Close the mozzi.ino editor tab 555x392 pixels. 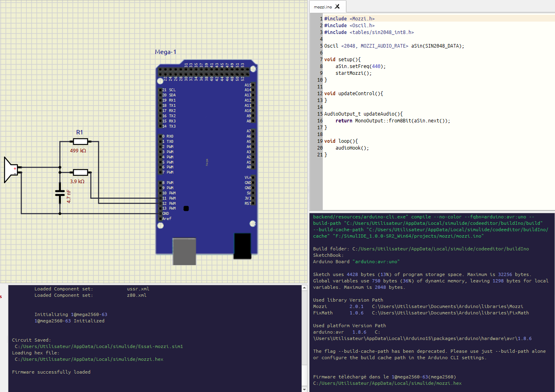tap(337, 6)
